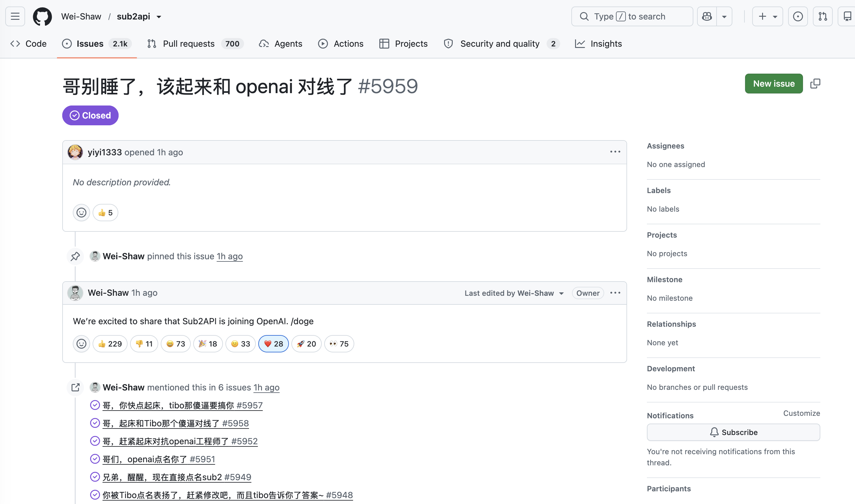Open linked issue #5948
The width and height of the screenshot is (855, 504).
(x=228, y=495)
